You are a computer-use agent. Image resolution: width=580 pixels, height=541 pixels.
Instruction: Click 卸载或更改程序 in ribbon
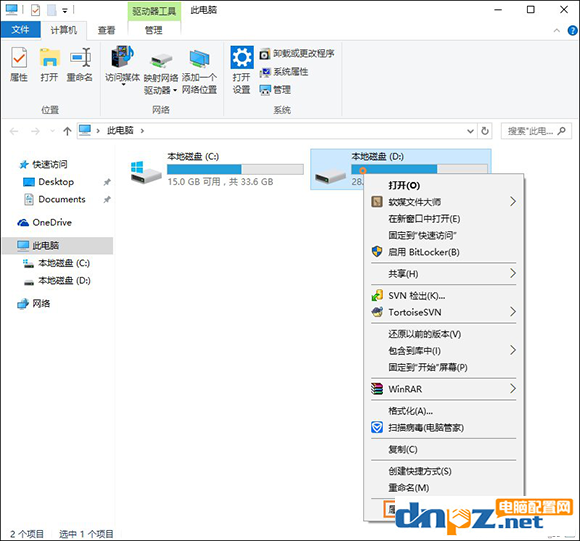(297, 54)
